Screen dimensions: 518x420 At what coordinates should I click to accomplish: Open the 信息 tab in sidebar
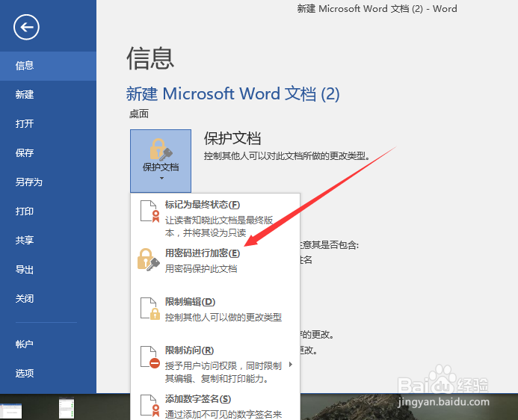point(48,66)
